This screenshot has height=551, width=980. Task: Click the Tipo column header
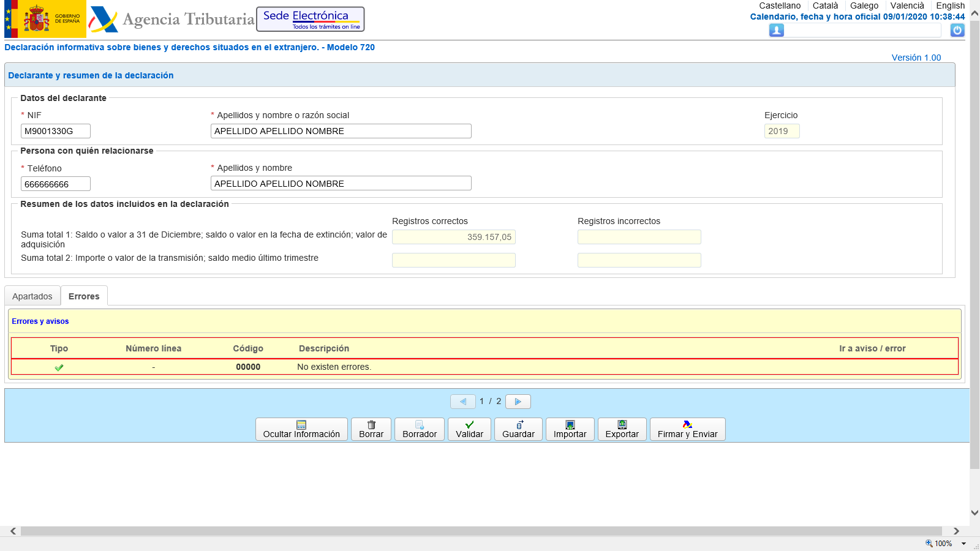(59, 348)
